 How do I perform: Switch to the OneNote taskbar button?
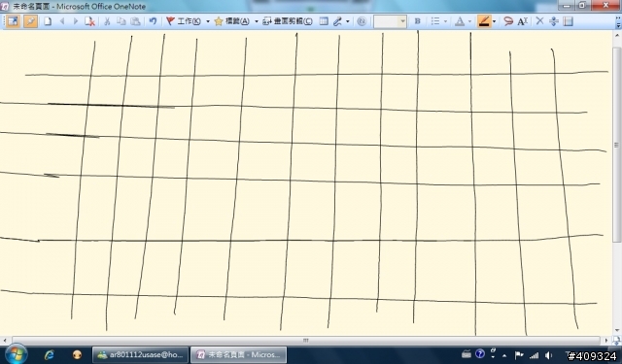tap(238, 354)
